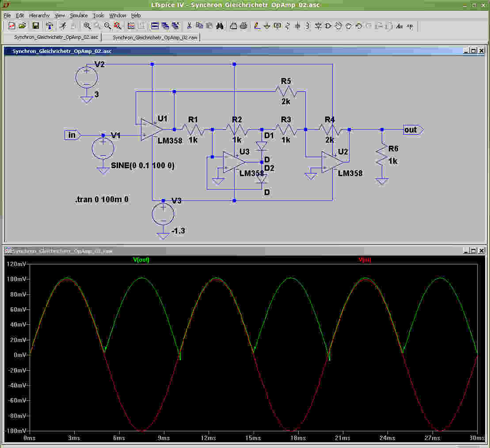
Task: Select the Drag hand tool
Action: tap(349, 26)
